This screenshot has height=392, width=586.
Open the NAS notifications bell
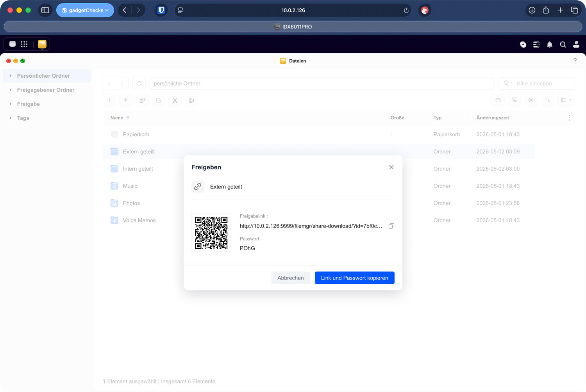[x=549, y=45]
